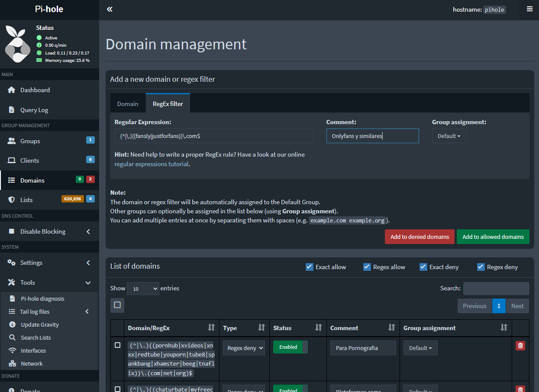Screen dimensions: 539x392
Task: Click the Search box above the table
Action: [496, 289]
